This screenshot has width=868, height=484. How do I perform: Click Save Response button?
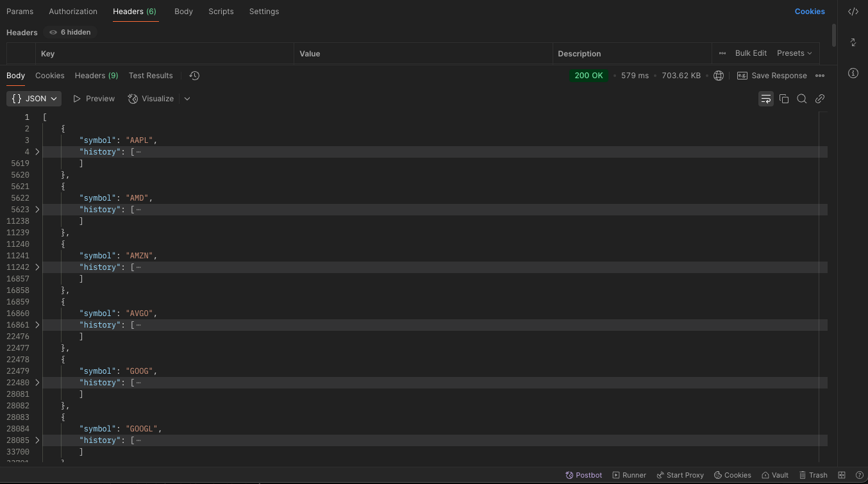(772, 76)
